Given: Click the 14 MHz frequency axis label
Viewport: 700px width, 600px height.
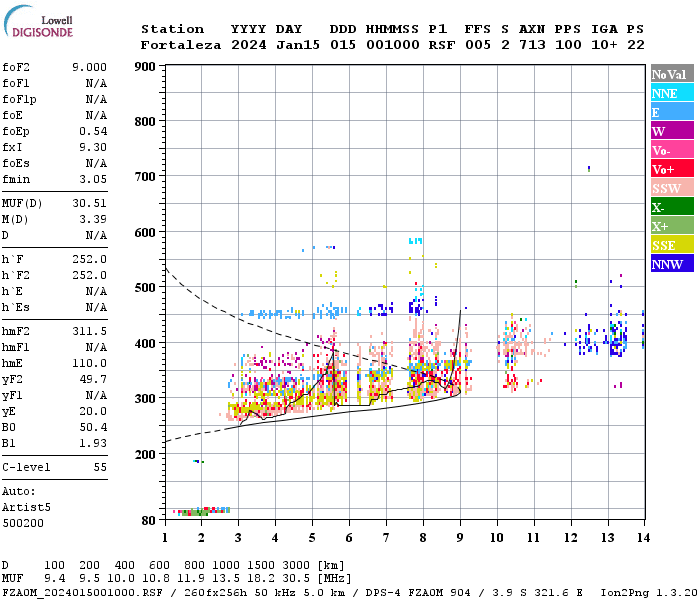Looking at the screenshot, I should [x=643, y=538].
